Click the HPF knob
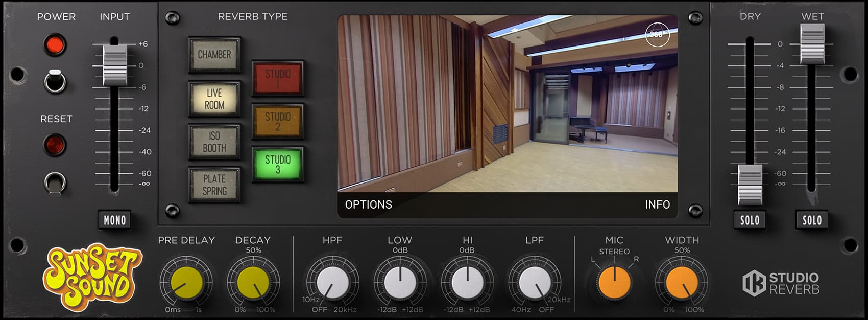The image size is (868, 320). [x=332, y=283]
